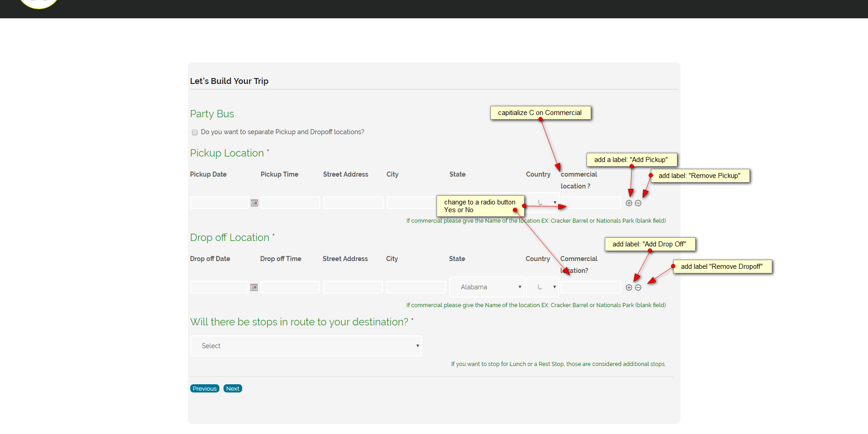Click the minus icon in the Pickup Location row
Viewport: 868px width, 434px height.
click(x=638, y=203)
